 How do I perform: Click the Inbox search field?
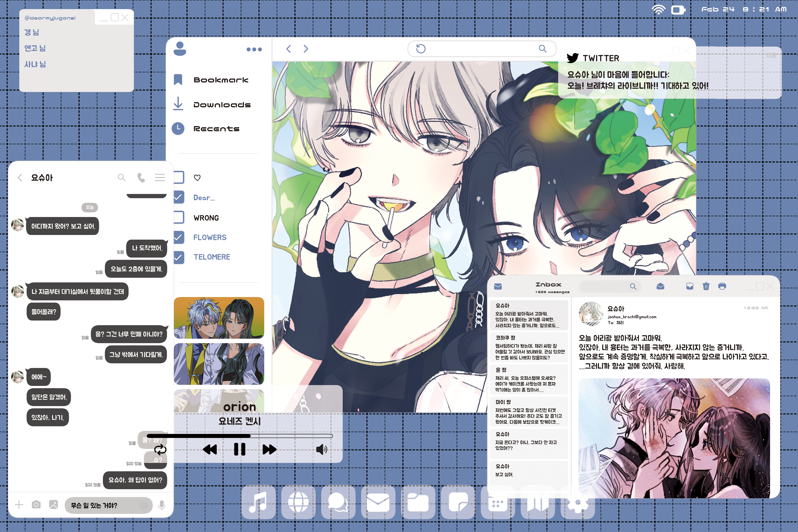click(x=610, y=286)
